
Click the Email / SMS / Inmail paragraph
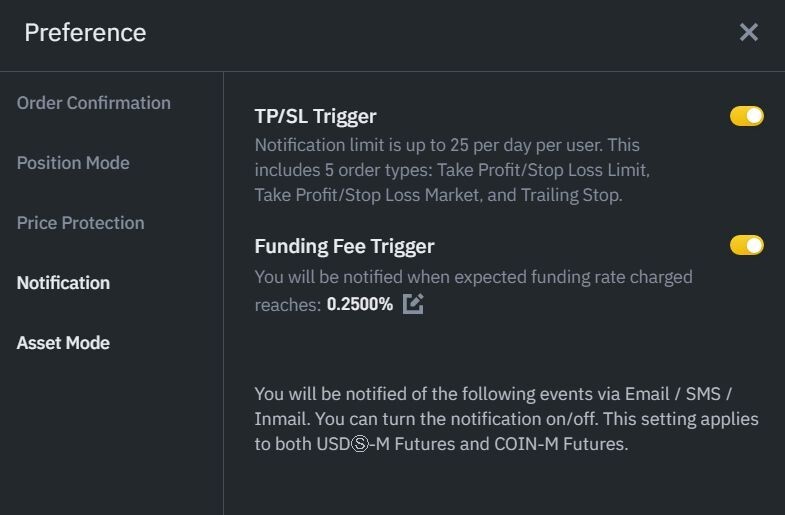pyautogui.click(x=506, y=419)
